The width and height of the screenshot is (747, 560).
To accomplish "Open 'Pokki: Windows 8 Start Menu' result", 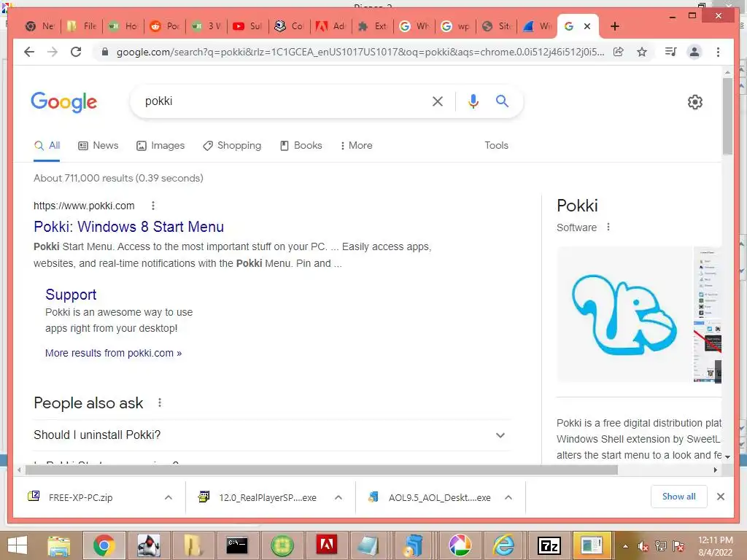I will coord(128,227).
